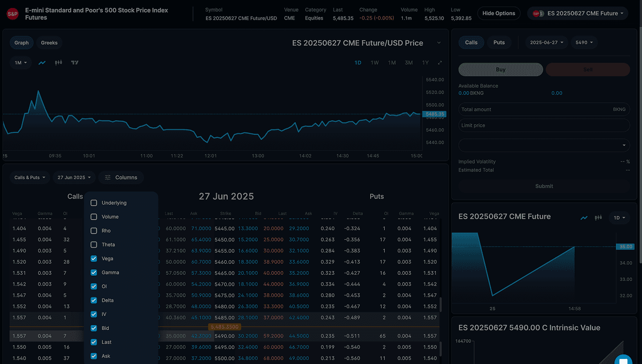The image size is (642, 364).
Task: Enable the Theta column checkbox
Action: click(x=94, y=245)
